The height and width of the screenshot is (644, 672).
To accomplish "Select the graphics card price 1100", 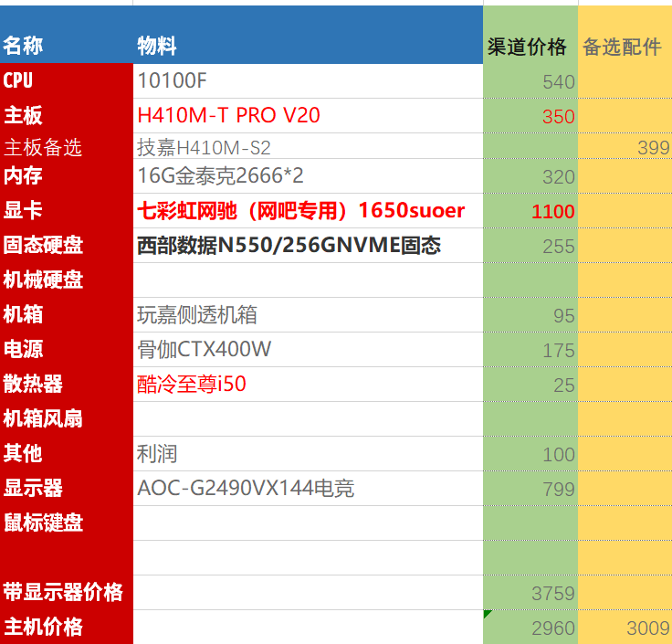I will 530,211.
